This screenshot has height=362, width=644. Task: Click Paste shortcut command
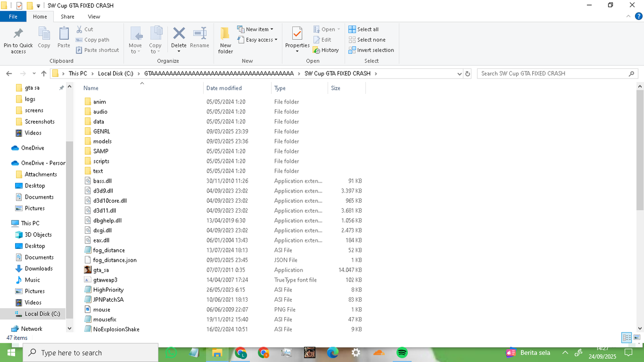(98, 50)
